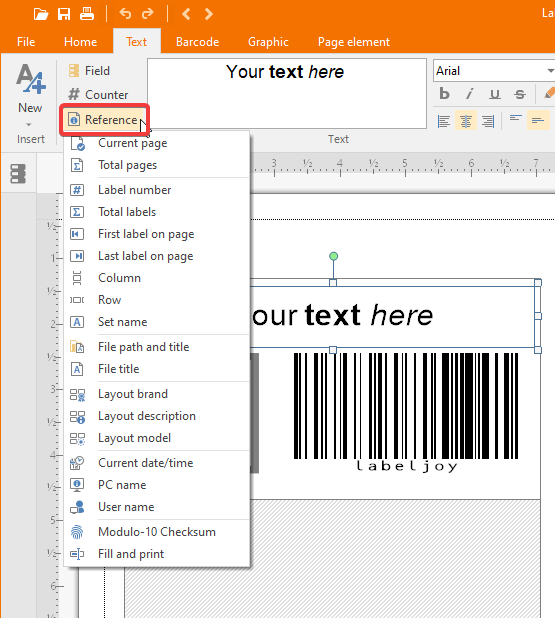Select Modulo-10 Checksum from menu
The height and width of the screenshot is (618, 555).
point(157,532)
